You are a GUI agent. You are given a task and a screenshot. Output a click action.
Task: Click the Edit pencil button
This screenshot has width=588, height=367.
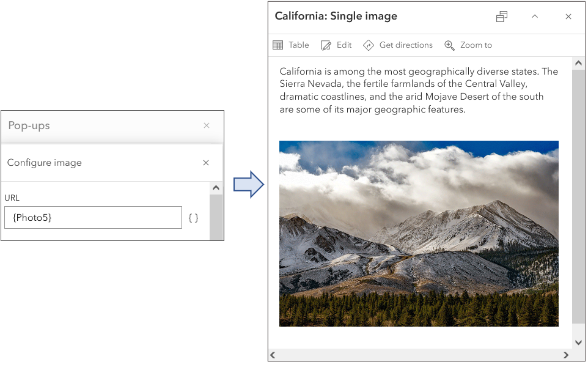pyautogui.click(x=336, y=45)
